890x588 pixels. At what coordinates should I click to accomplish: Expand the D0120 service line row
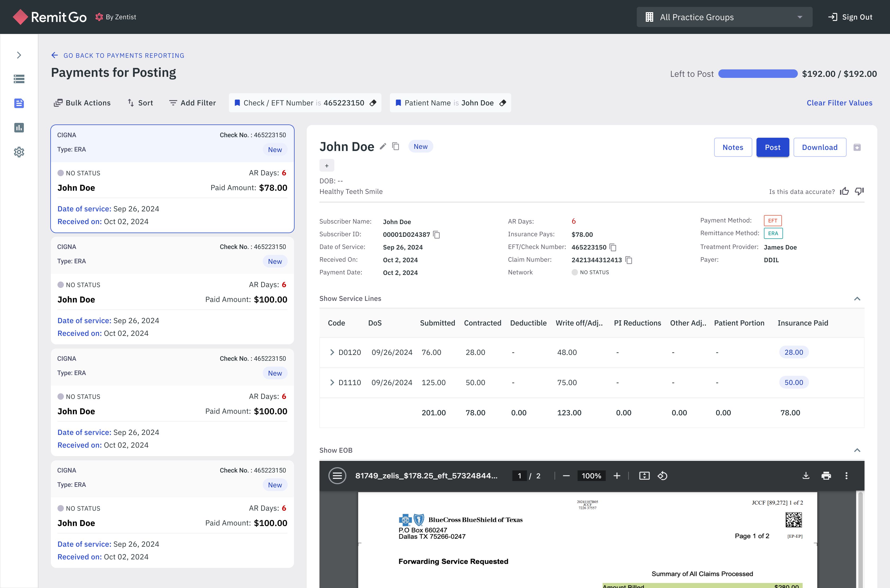[x=332, y=353]
